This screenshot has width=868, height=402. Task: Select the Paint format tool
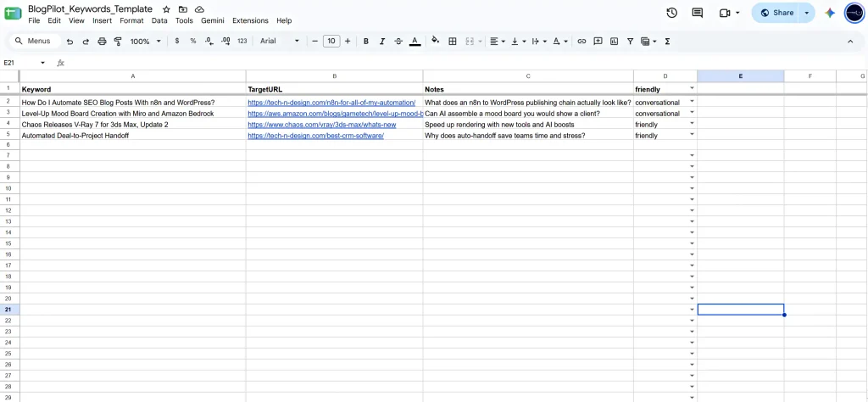pos(117,42)
